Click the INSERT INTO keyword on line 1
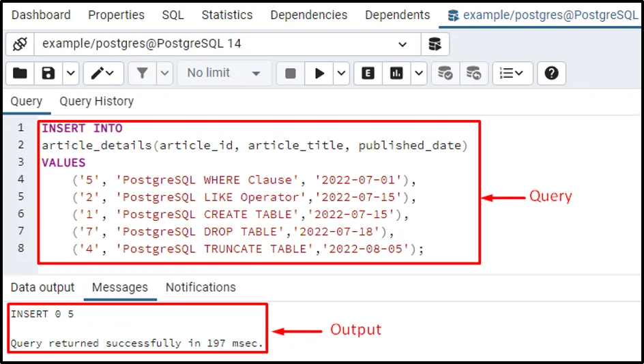Viewport: 644px width, 364px height. [x=82, y=128]
